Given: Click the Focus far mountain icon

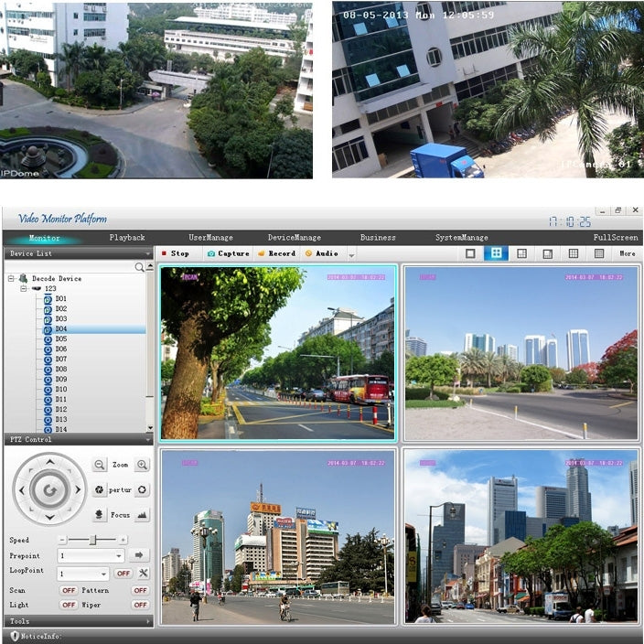Looking at the screenshot, I should [x=142, y=515].
